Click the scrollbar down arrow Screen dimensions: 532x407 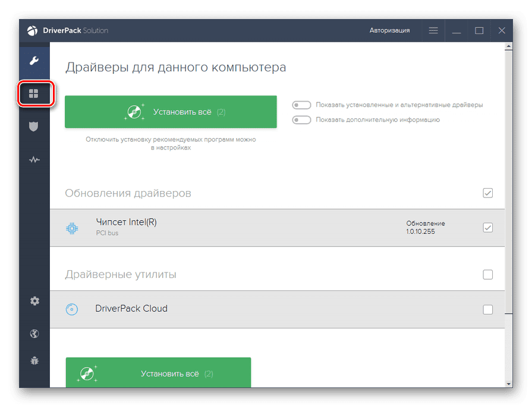[x=508, y=384]
